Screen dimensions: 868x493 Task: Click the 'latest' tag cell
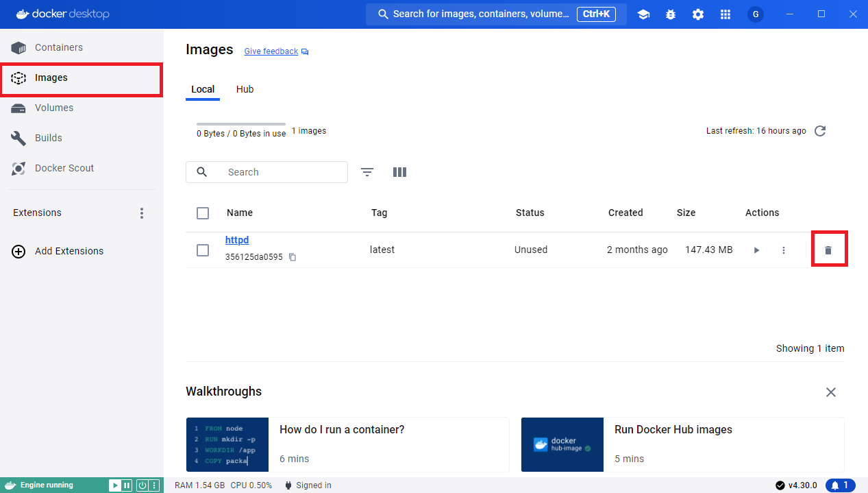tap(382, 250)
